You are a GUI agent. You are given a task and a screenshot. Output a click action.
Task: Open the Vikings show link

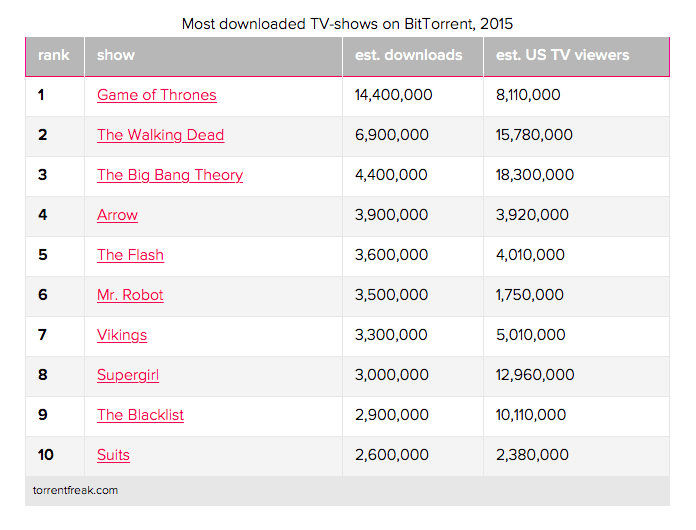pos(122,335)
